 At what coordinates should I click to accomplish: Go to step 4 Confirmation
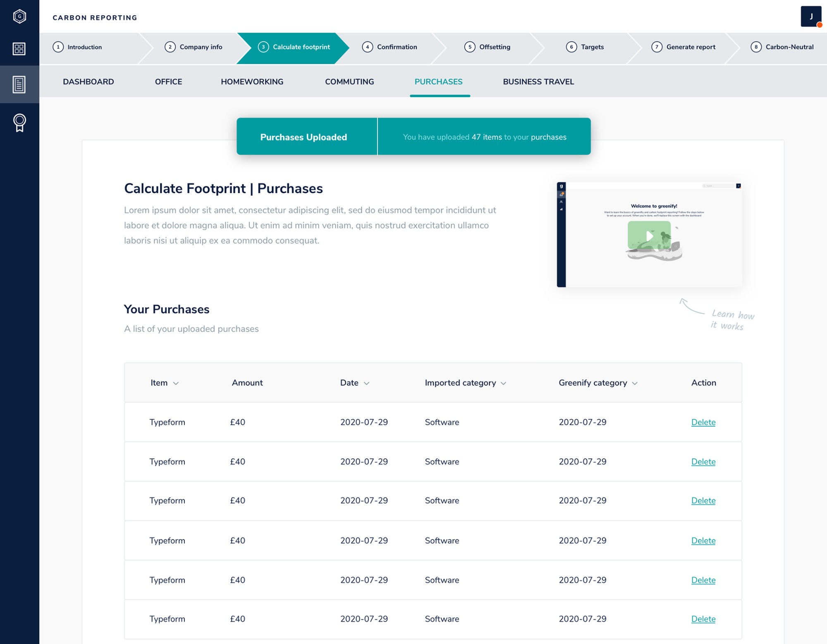[x=390, y=47]
